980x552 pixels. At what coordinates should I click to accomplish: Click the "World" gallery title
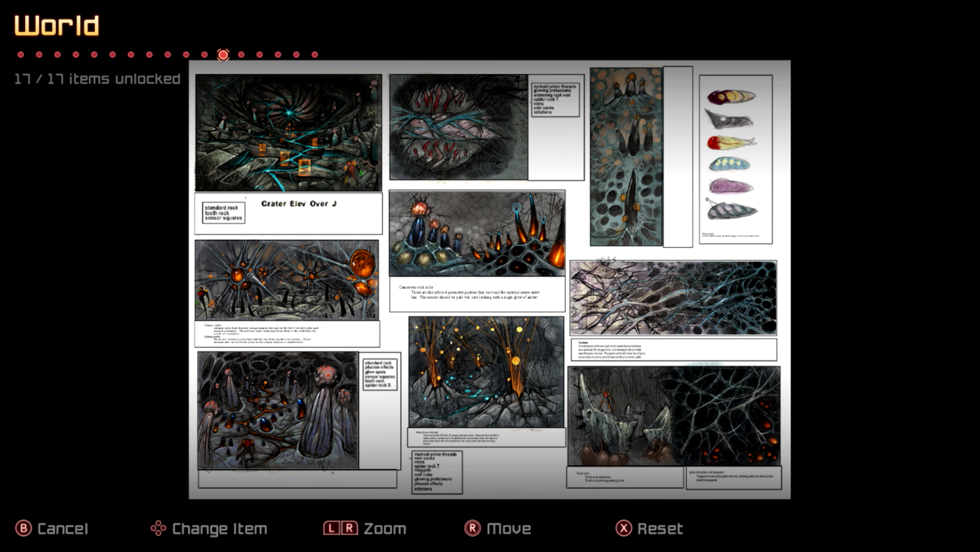[x=57, y=26]
